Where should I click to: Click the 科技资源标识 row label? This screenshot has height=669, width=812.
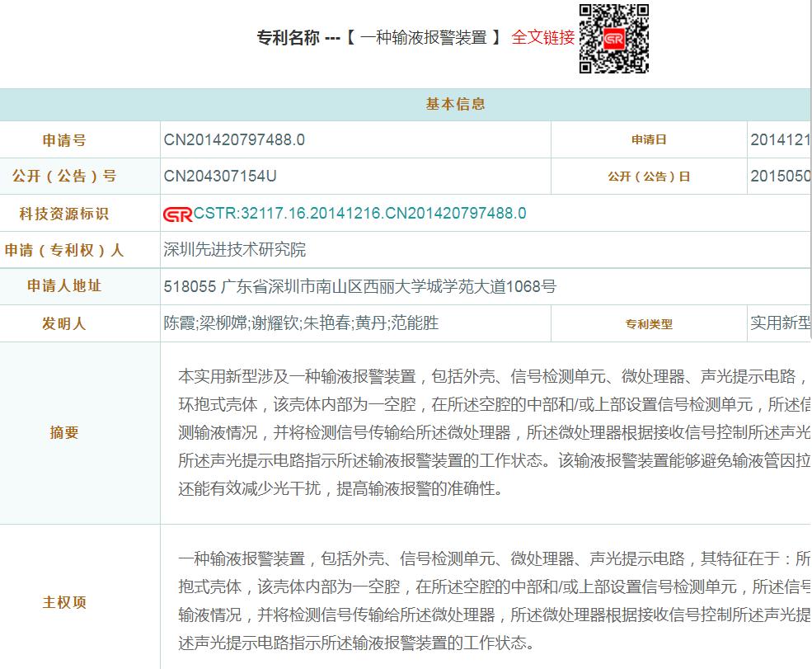tap(64, 214)
